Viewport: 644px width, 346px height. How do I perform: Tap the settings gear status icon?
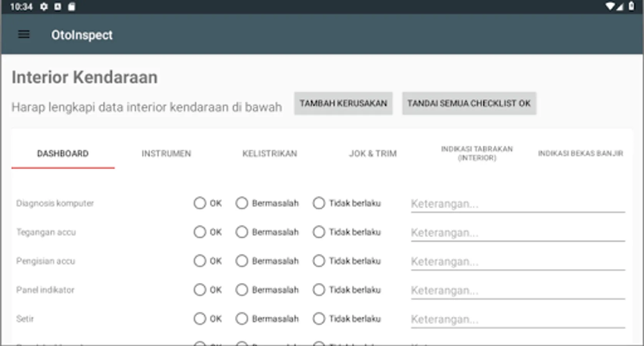(x=44, y=7)
